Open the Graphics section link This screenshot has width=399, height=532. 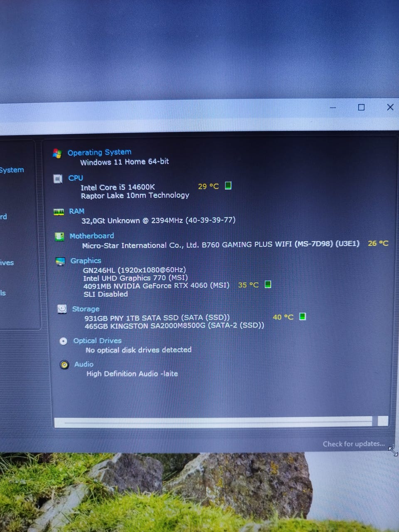[86, 261]
